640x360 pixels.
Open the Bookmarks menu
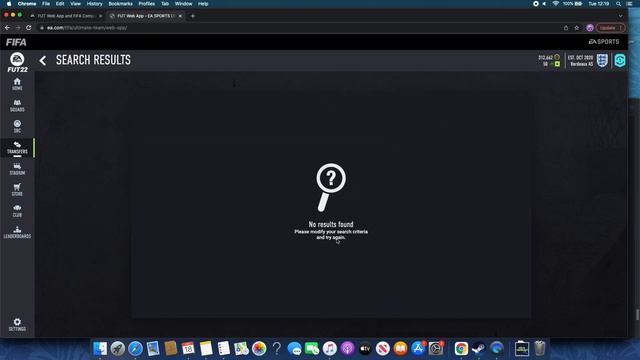click(x=120, y=4)
